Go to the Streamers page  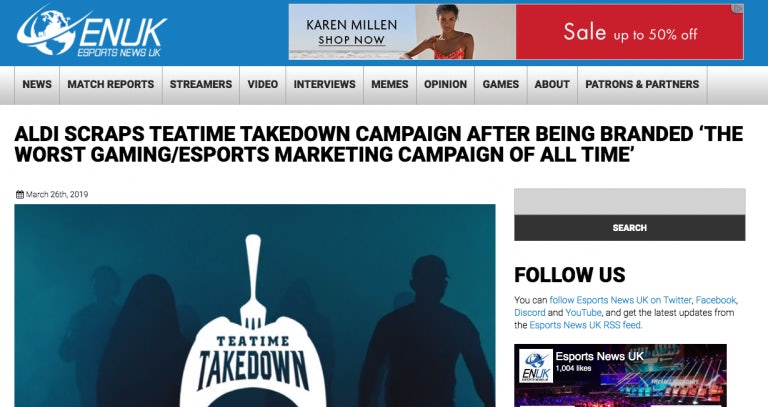[x=201, y=85]
